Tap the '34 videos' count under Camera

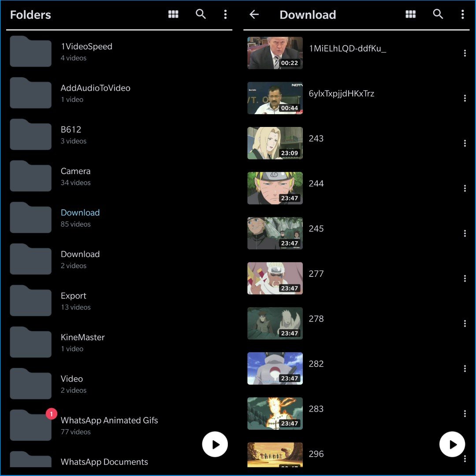click(x=76, y=182)
